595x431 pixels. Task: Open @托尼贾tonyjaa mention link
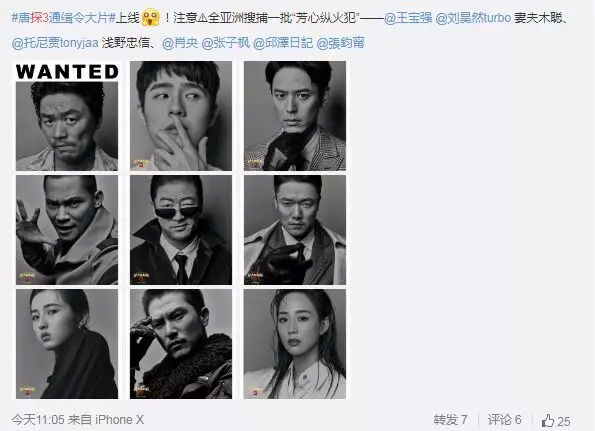pyautogui.click(x=55, y=43)
